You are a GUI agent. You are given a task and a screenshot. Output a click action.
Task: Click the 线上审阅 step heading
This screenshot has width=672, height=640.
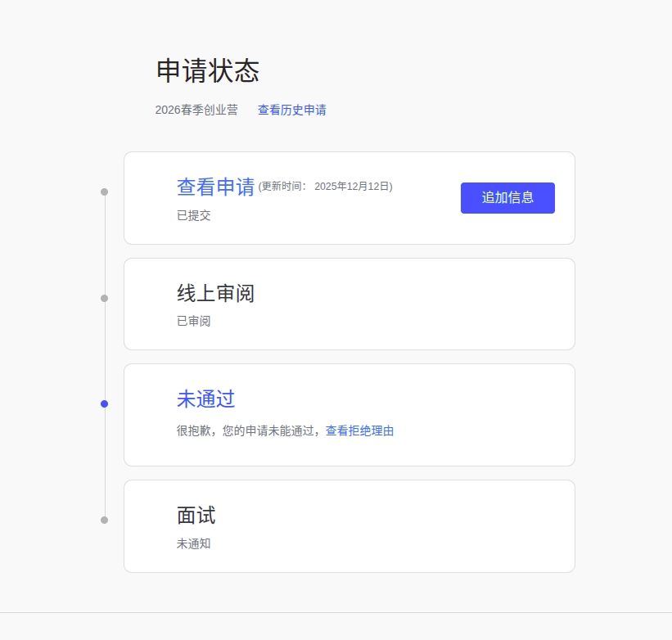click(x=215, y=293)
